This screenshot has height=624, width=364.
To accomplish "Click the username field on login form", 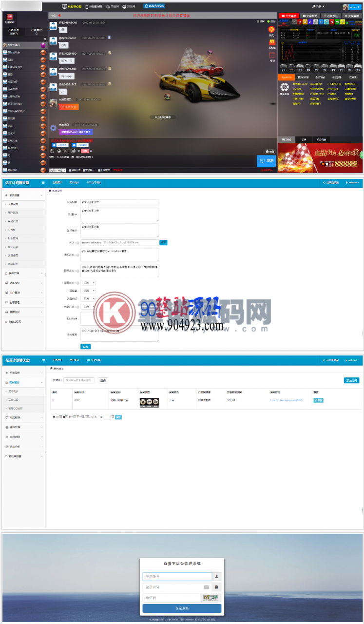I will click(x=177, y=576).
